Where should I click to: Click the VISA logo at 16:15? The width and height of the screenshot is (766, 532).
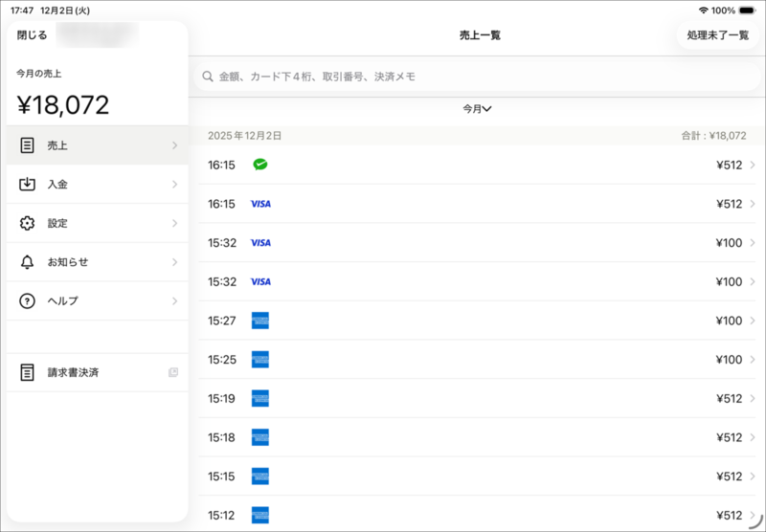tap(260, 204)
